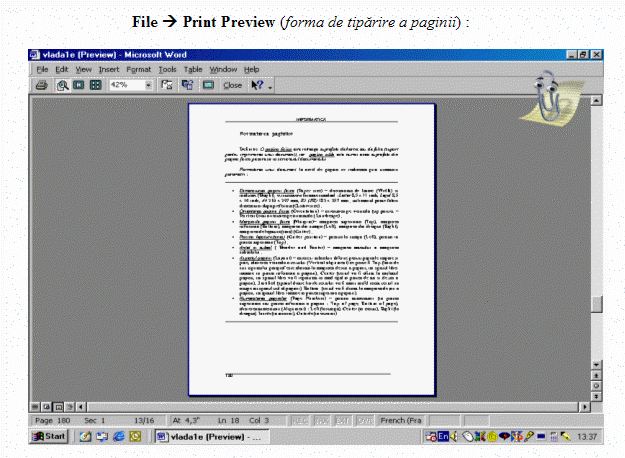The width and height of the screenshot is (625, 458).
Task: Switch to Outline view icon
Action: [x=70, y=407]
